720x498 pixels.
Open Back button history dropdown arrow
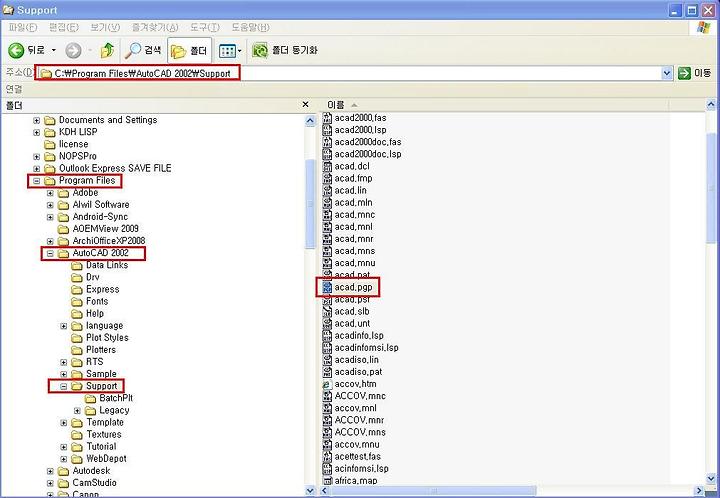coord(54,50)
